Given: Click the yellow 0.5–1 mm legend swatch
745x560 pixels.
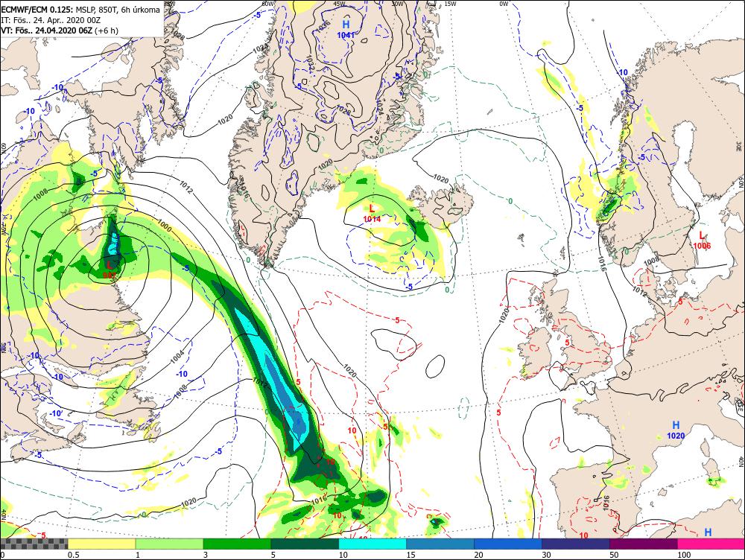Looking at the screenshot, I should pos(101,544).
